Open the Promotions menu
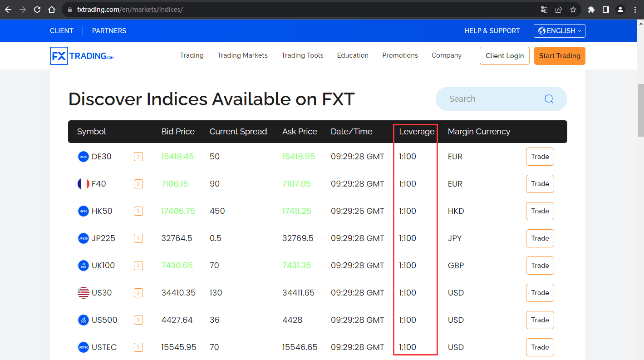Screen dimensions: 644x360 400,55
